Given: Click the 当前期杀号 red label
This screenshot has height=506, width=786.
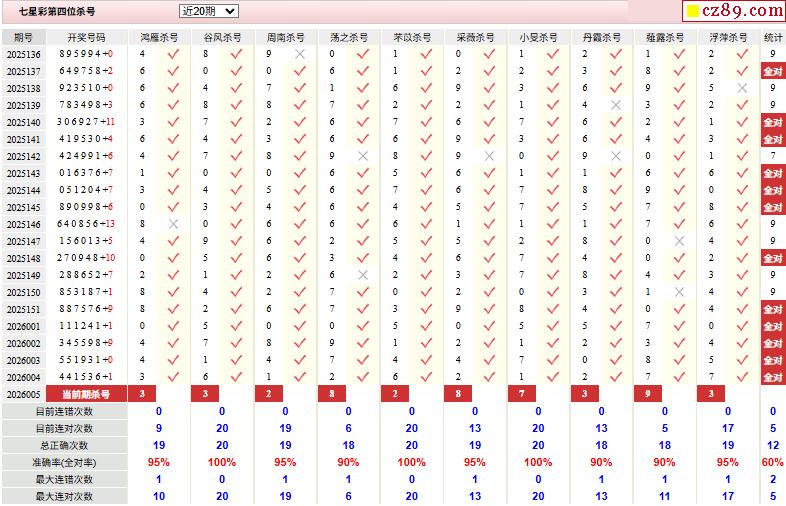Looking at the screenshot, I should pos(86,394).
